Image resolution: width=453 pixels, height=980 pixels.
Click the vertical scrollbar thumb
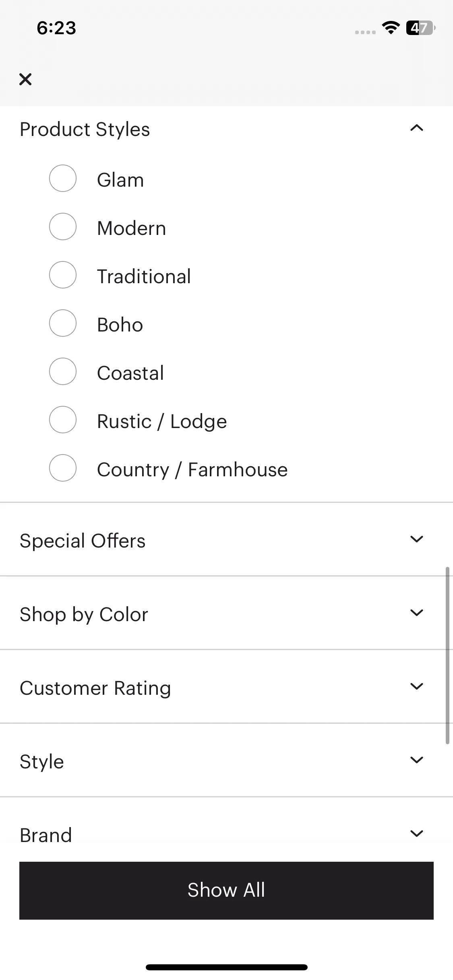tap(447, 656)
